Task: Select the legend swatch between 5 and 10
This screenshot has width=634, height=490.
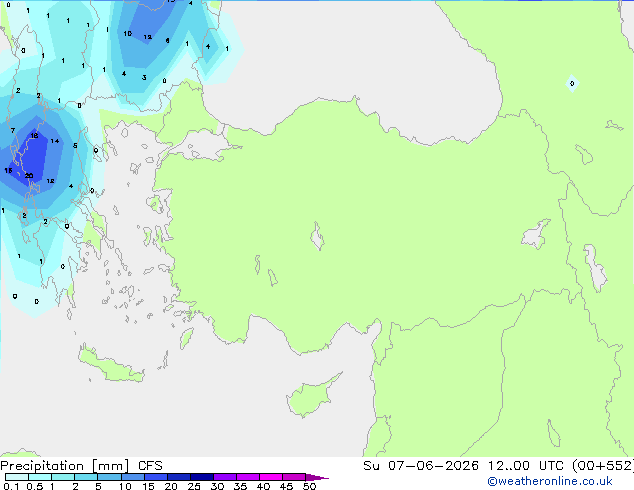Action: 110,477
